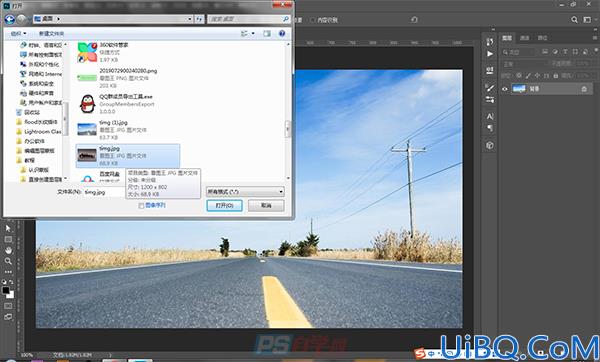Open the Organize dropdown in the dialog toolbar
Viewport: 600px width, 362px height.
[x=18, y=34]
